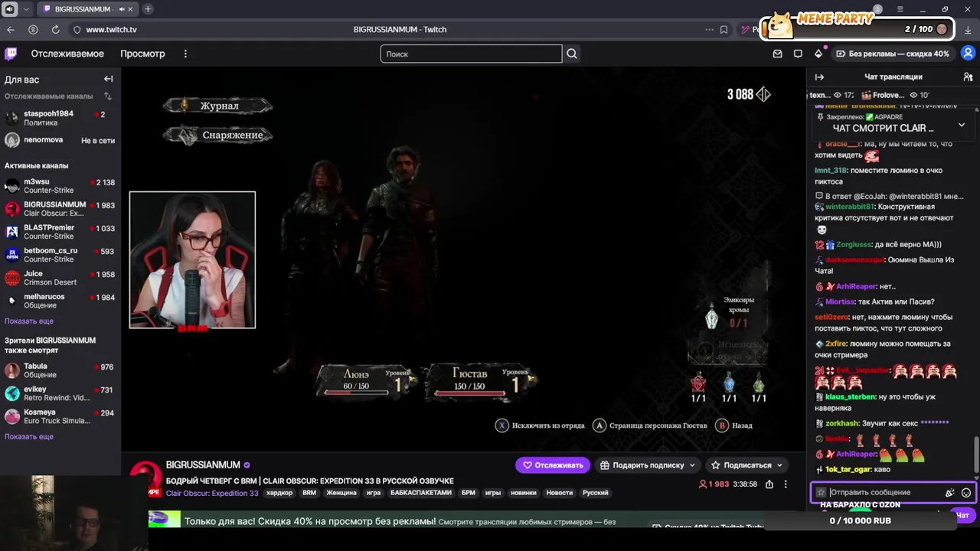Viewport: 980px width, 551px height.
Task: Collapse the Для вас sidebar
Action: [x=109, y=79]
